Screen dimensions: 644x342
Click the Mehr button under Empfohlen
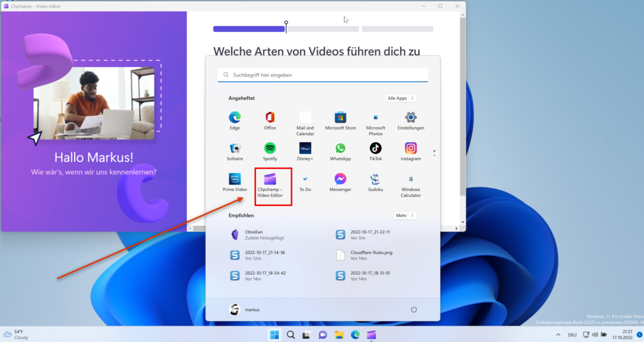pyautogui.click(x=404, y=216)
